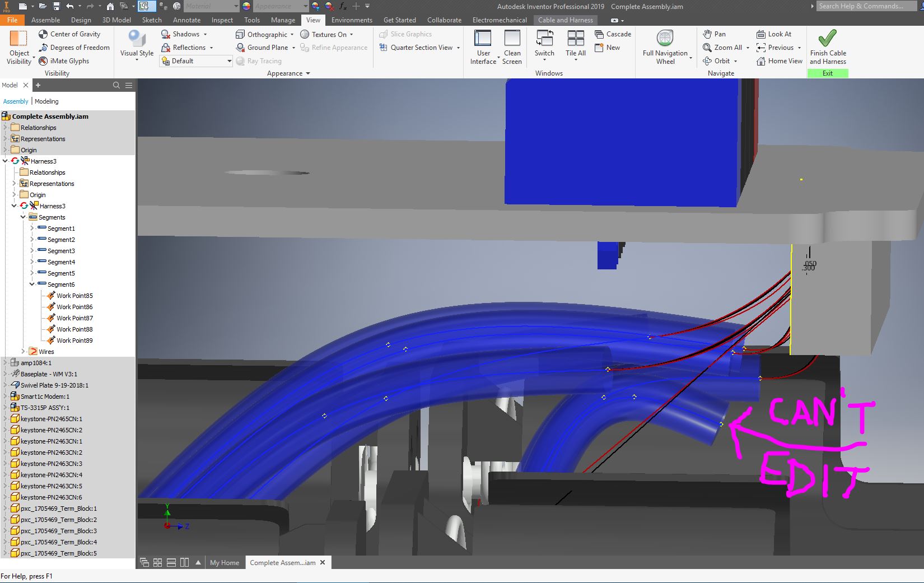Image resolution: width=924 pixels, height=583 pixels.
Task: Click the Tile All windows icon
Action: (576, 38)
